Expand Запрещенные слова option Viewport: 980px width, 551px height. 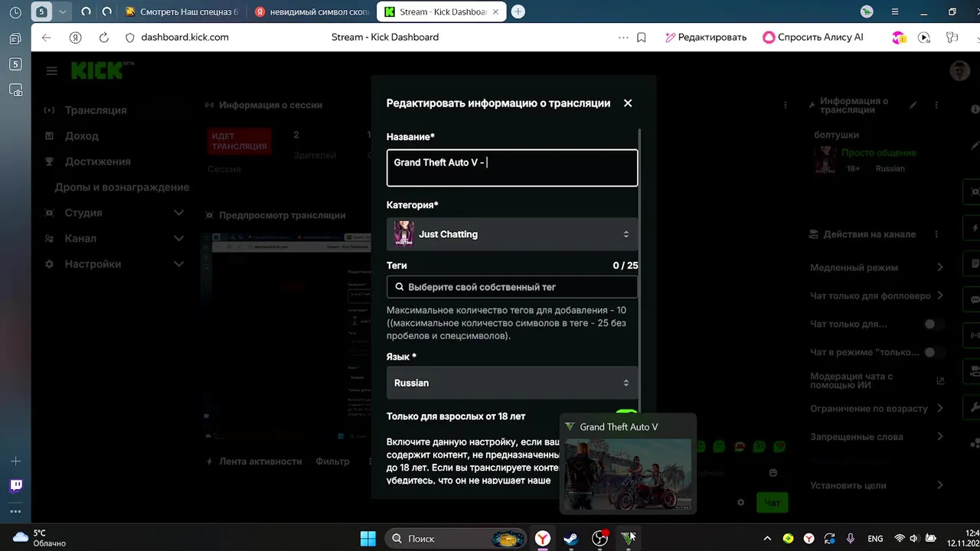coord(877,437)
